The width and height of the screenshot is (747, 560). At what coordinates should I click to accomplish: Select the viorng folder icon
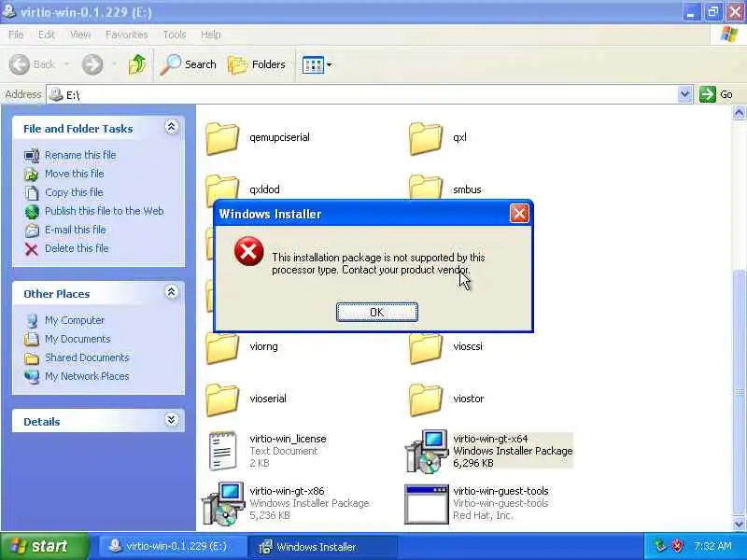tap(222, 348)
